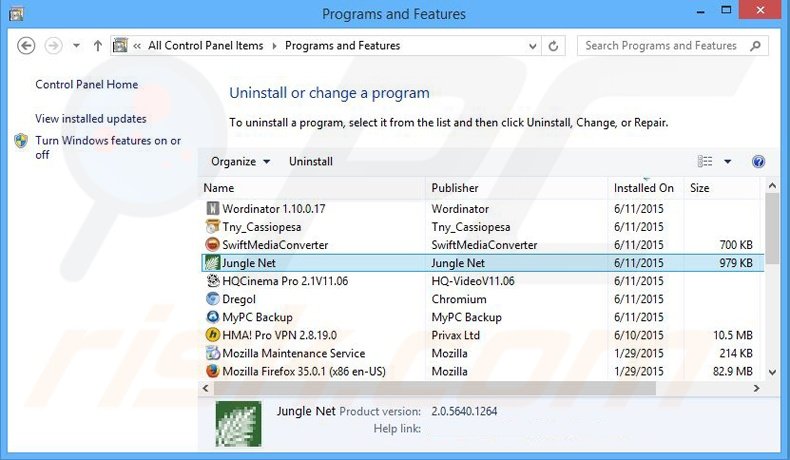The image size is (790, 460).
Task: Select the SwiftMediaConverter icon
Action: 213,245
